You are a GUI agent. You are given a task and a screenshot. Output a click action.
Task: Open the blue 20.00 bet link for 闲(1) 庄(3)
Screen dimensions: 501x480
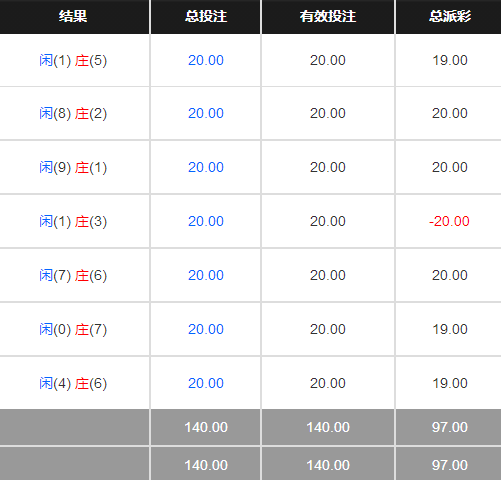(206, 221)
